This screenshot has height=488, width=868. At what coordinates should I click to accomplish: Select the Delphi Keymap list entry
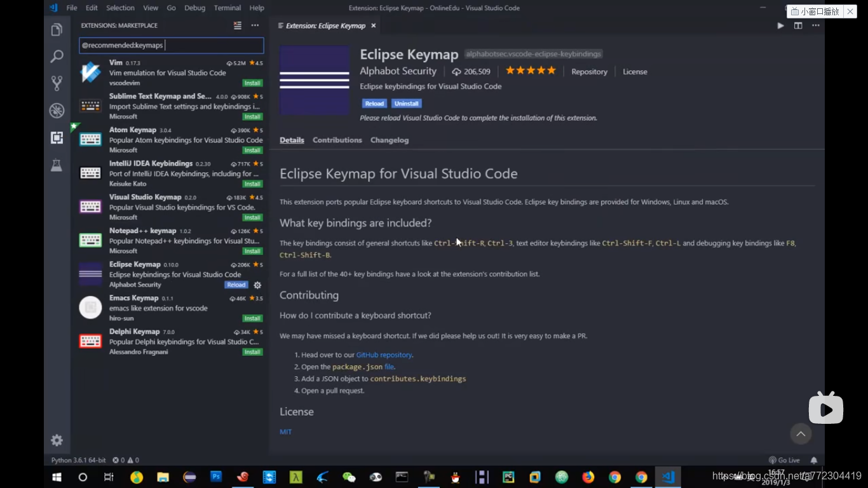(x=170, y=342)
